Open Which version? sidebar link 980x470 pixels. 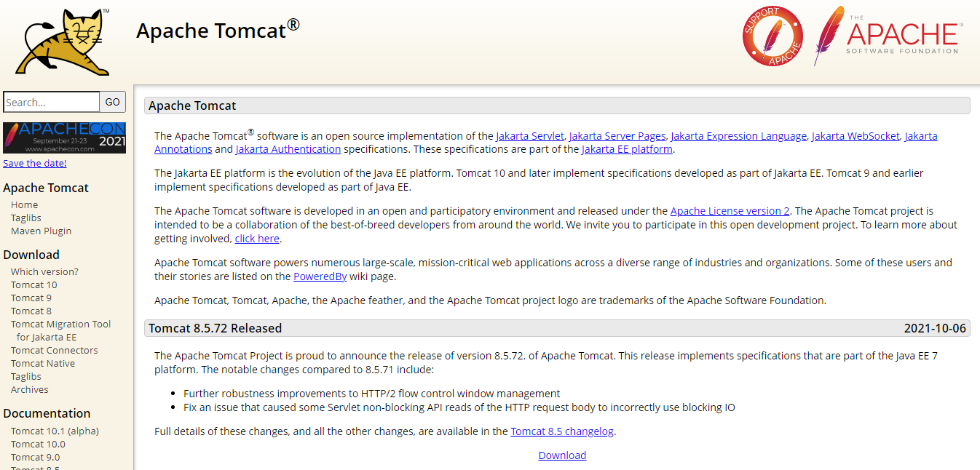coord(44,271)
